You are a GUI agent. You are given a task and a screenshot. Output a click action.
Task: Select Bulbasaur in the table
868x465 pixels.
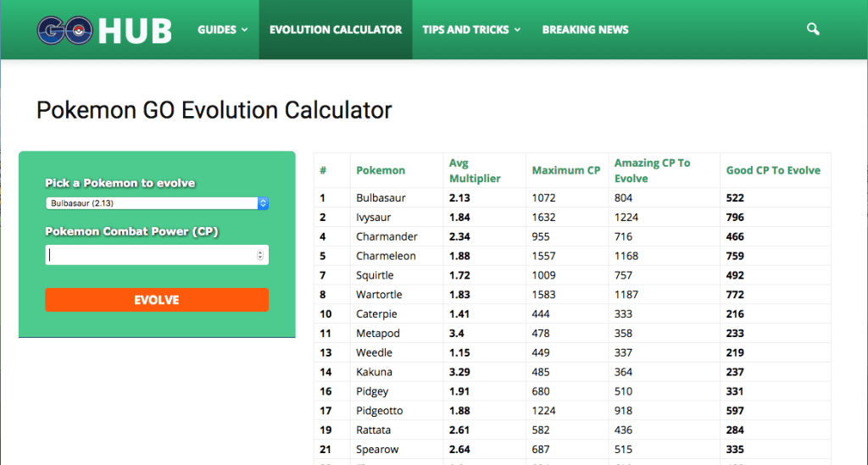381,198
